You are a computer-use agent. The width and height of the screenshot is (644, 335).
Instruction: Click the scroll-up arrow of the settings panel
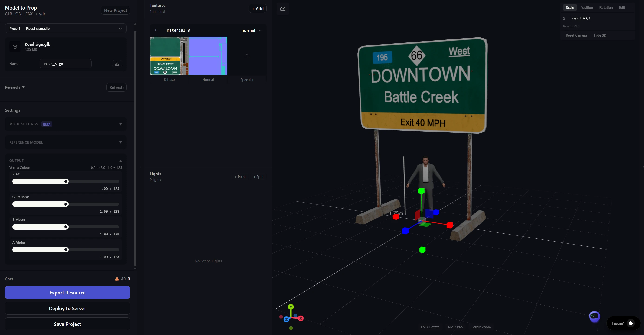[x=135, y=24]
